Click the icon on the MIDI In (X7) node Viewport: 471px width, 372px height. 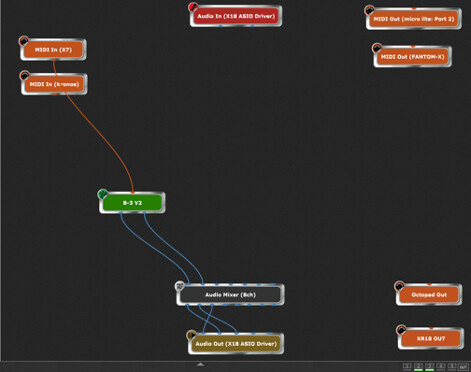[x=24, y=41]
